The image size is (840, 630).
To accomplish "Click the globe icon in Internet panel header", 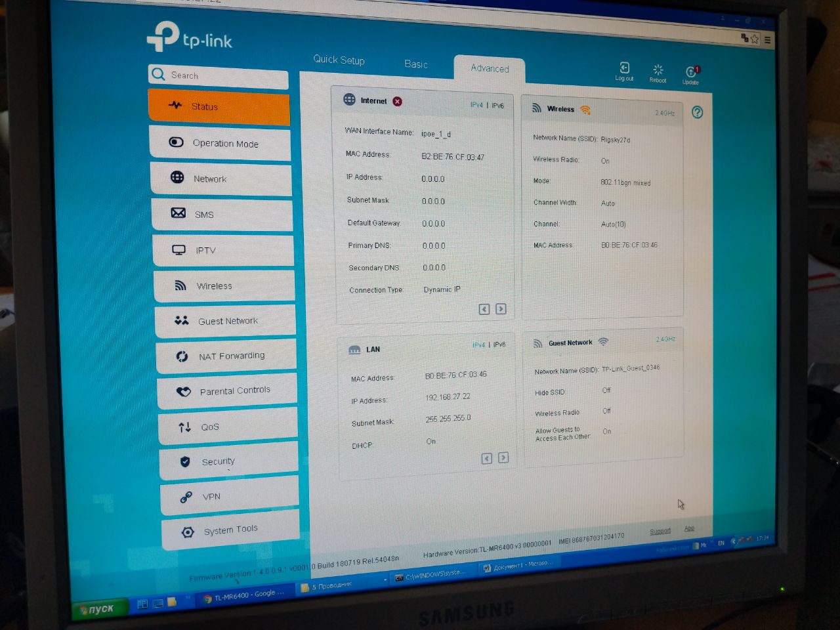I will pos(349,100).
